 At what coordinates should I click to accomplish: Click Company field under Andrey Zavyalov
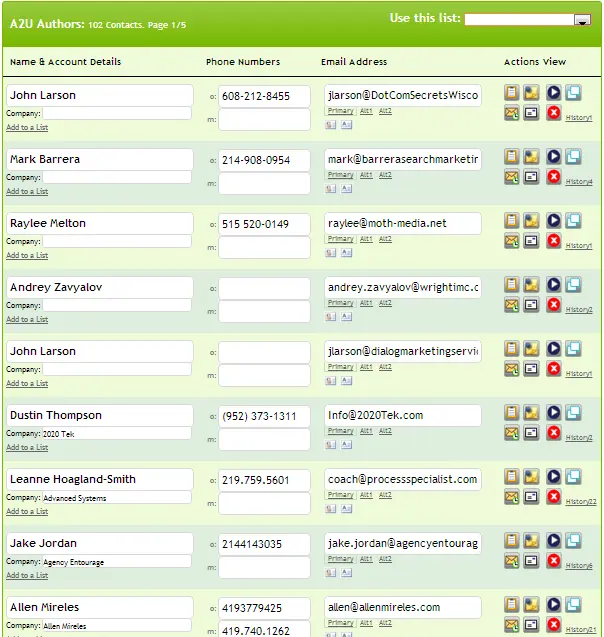117,305
